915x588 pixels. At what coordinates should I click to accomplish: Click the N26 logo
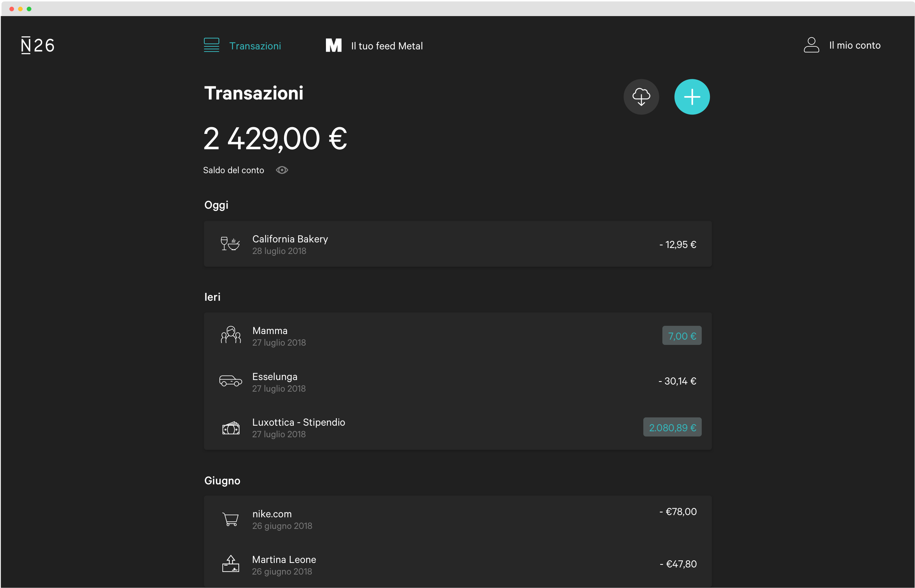(x=37, y=45)
